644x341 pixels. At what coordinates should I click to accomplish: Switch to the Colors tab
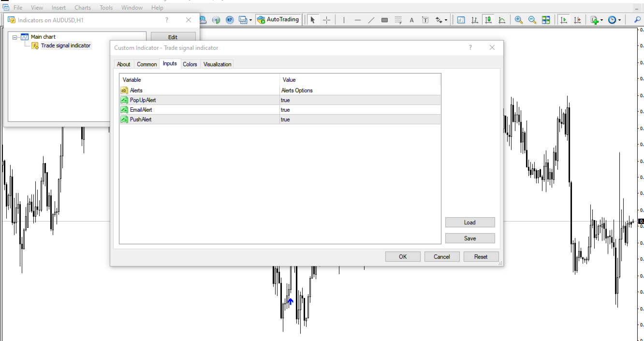[x=190, y=64]
